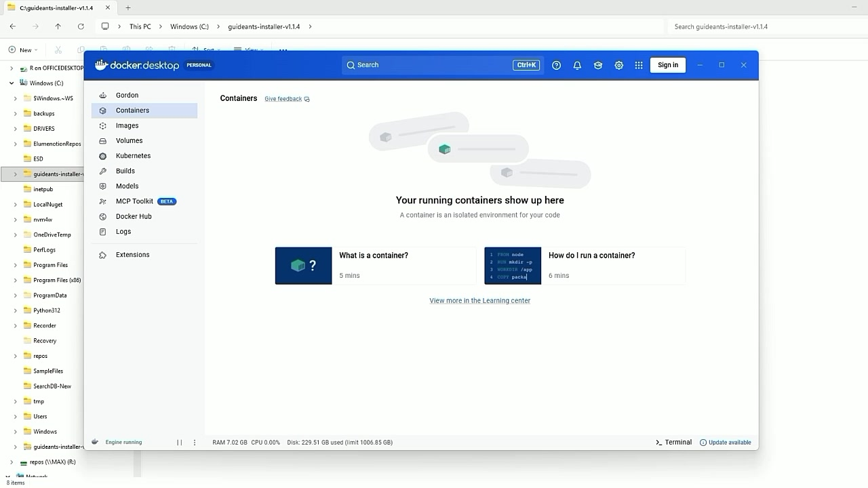Click the Sign in button
Viewport: 868px width, 488px height.
click(668, 65)
